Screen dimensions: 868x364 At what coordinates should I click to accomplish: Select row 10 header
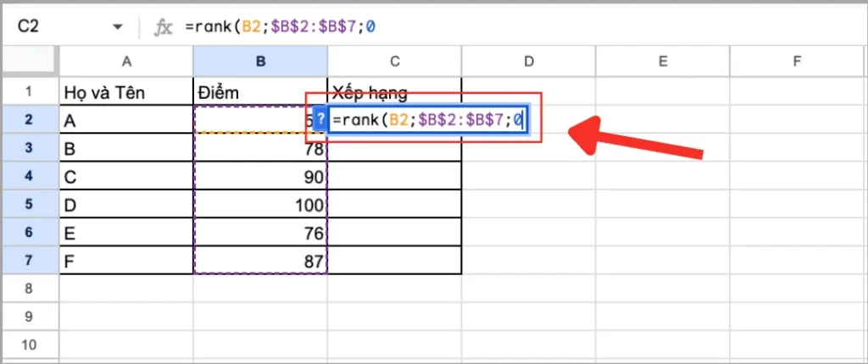pyautogui.click(x=30, y=345)
